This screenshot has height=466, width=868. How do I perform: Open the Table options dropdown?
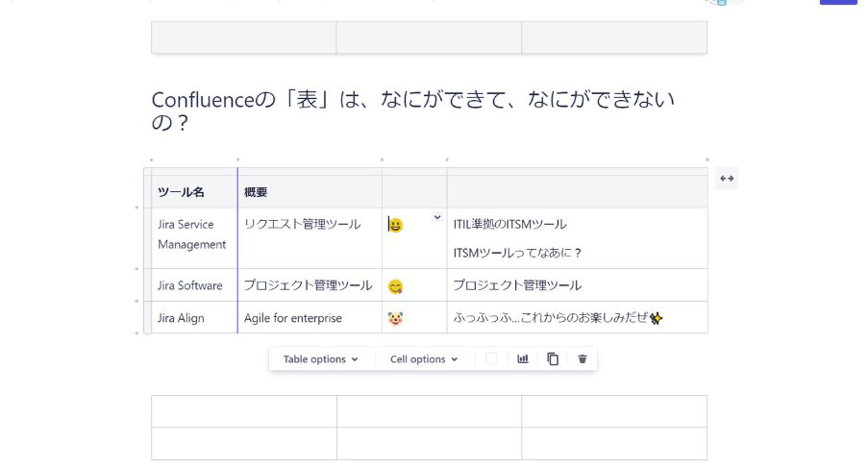click(320, 359)
